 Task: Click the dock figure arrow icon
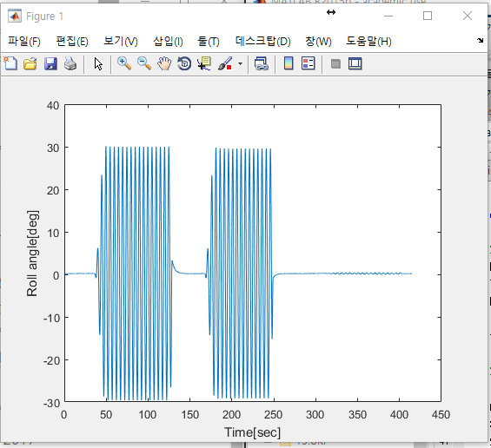480,40
